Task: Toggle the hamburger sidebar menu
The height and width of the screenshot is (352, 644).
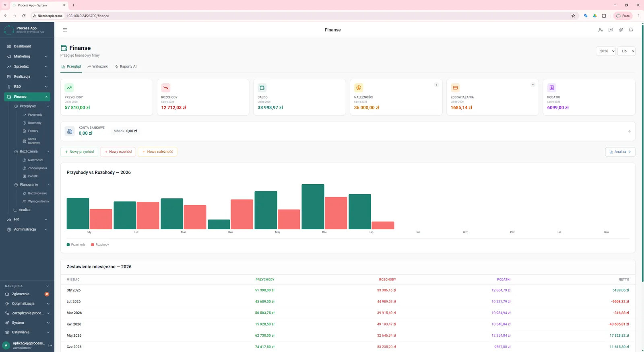Action: click(65, 30)
